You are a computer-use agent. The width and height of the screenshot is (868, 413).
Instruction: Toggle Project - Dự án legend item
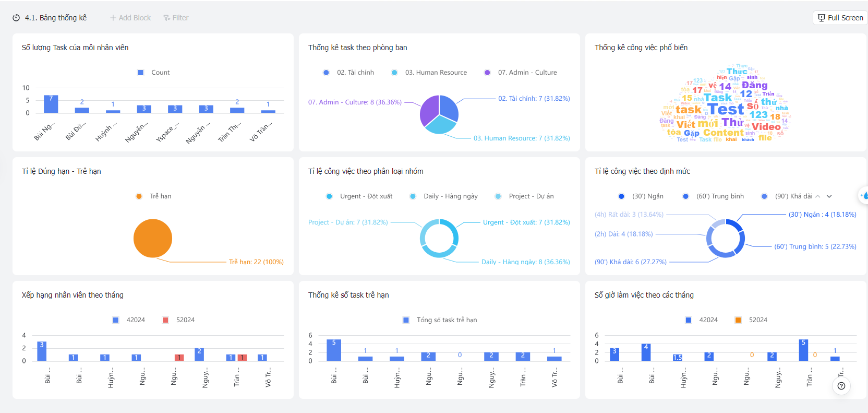click(x=524, y=196)
